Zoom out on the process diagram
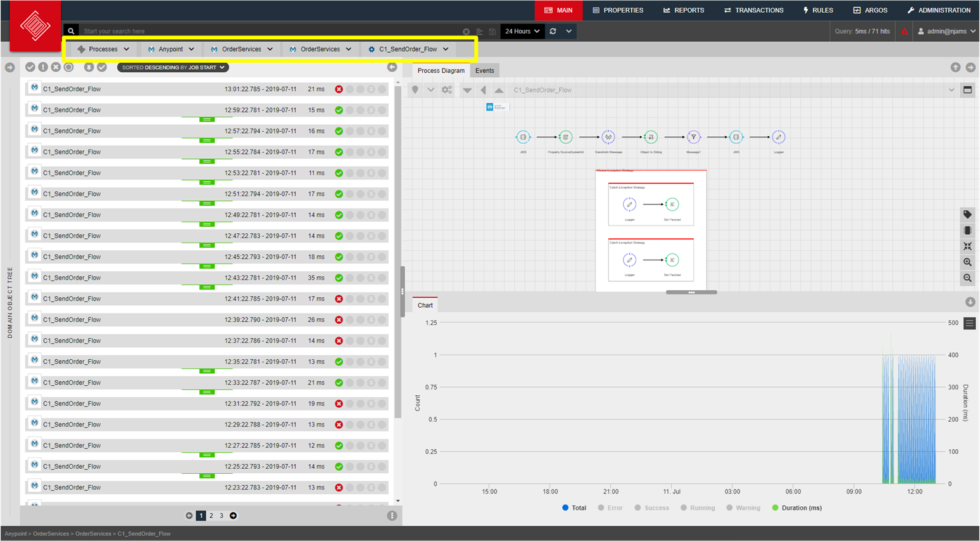 [967, 278]
